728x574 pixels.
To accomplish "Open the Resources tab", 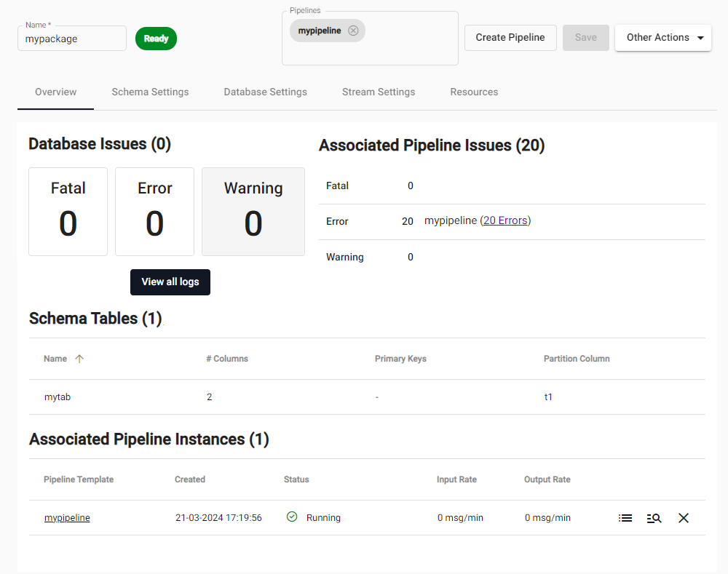I will coord(474,92).
